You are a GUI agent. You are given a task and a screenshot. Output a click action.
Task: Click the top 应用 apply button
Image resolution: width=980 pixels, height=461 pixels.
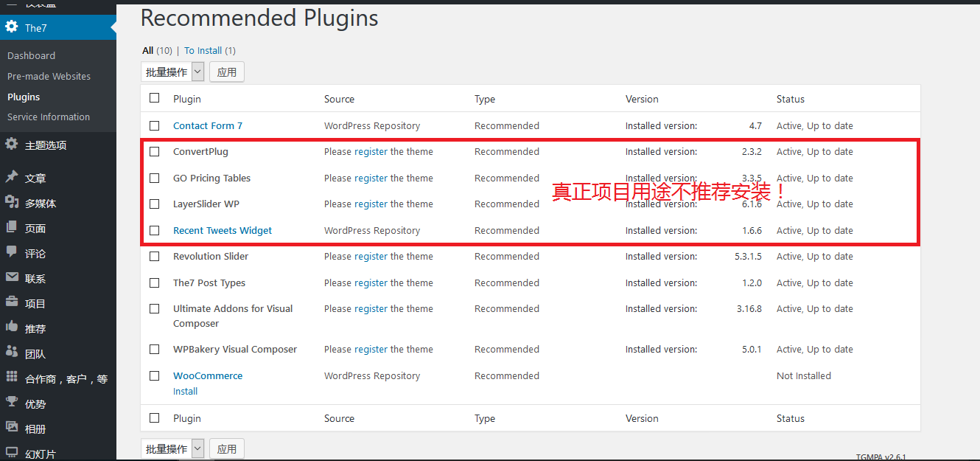pyautogui.click(x=227, y=72)
